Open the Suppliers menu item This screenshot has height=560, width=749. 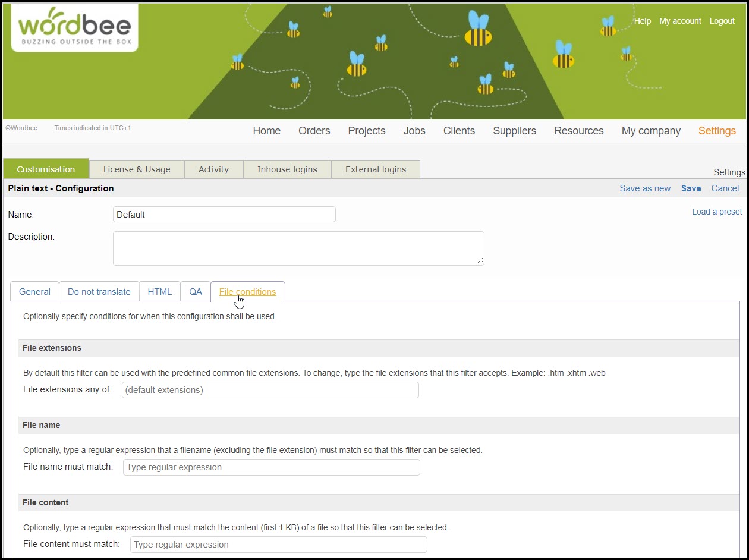[x=514, y=131]
